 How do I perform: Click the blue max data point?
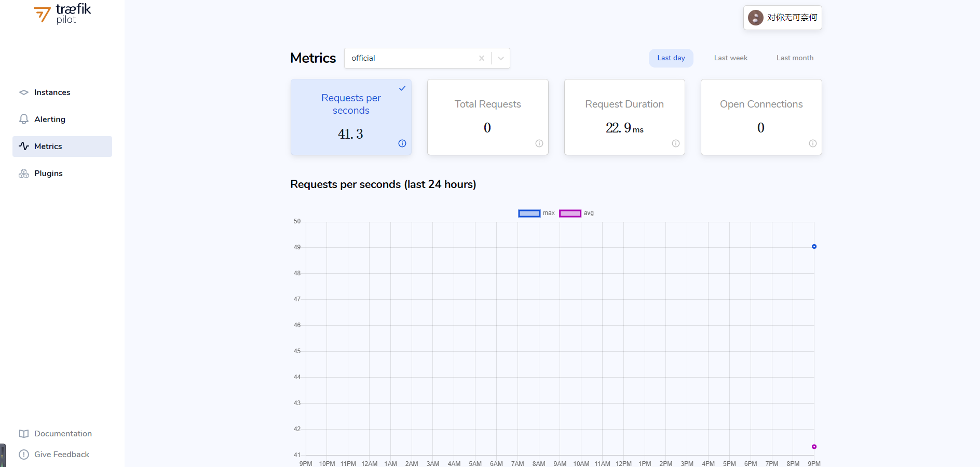pos(814,247)
